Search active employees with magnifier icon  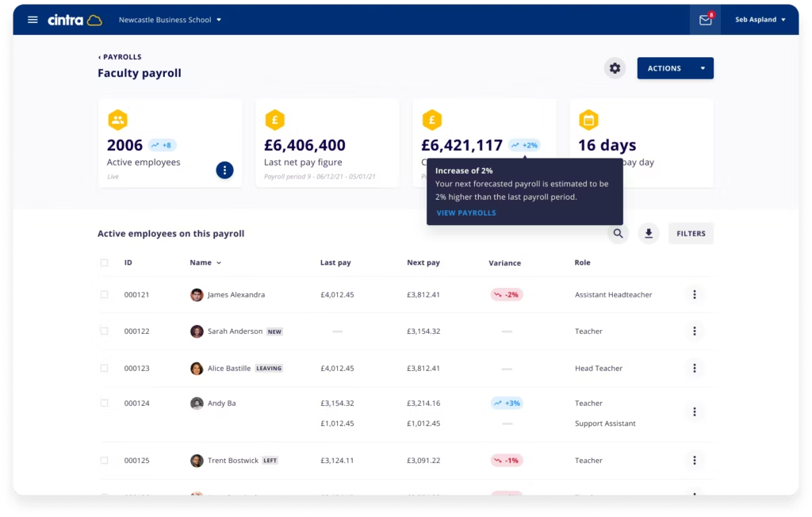click(618, 234)
